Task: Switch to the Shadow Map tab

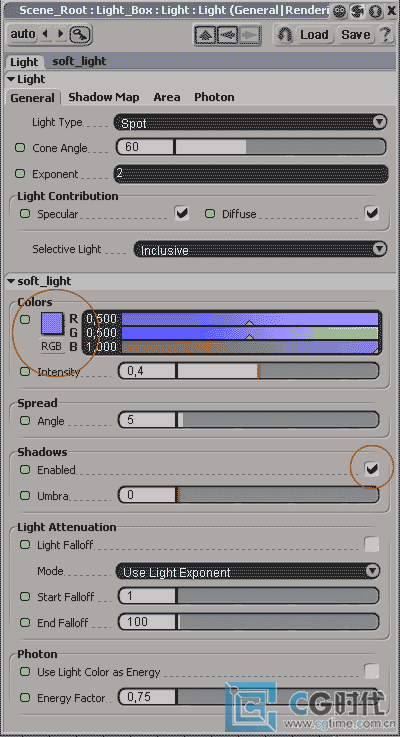Action: [x=104, y=97]
